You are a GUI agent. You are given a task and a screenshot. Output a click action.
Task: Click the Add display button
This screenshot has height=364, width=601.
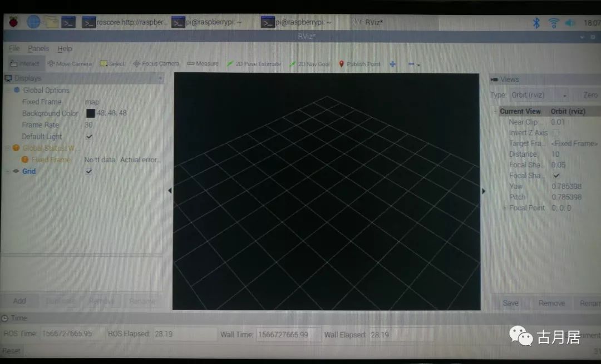(19, 301)
